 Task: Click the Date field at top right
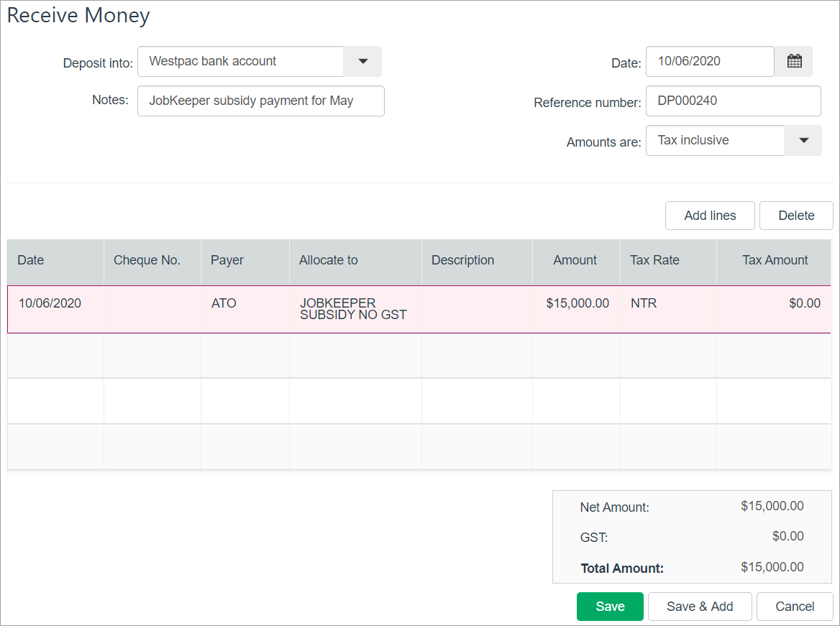click(709, 62)
